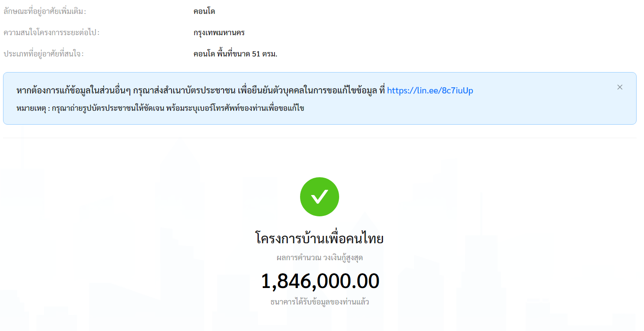Click the text ผลการคำนวณ วงเงินกู้สูงสุด
644x331 pixels.
click(x=320, y=258)
